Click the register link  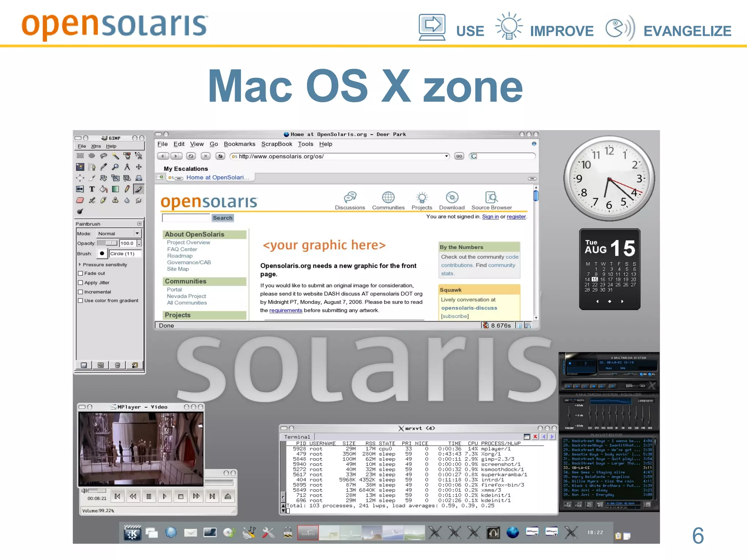pos(516,217)
